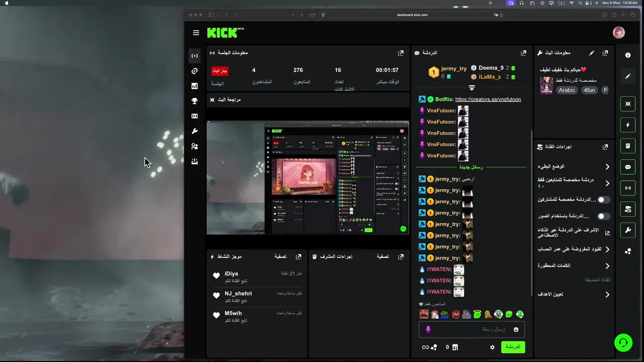
Task: Pop out the session info panel (معلومات الجلسة)
Action: [400, 53]
